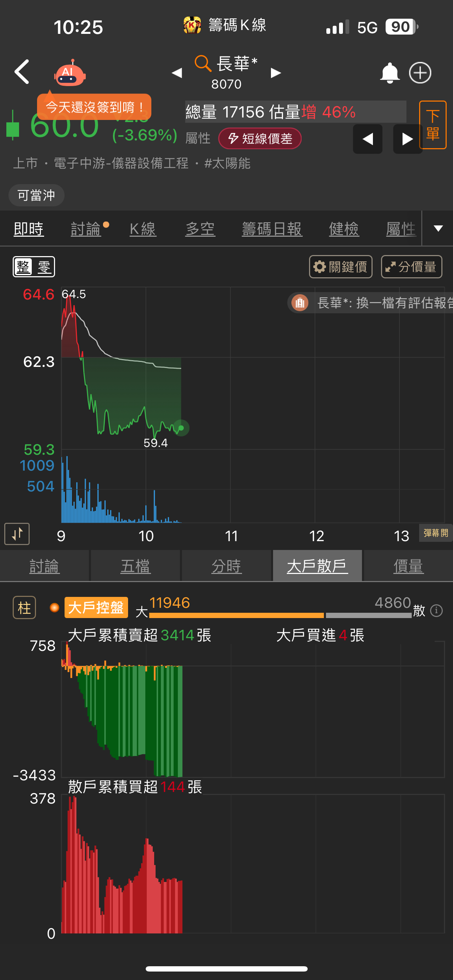Tap the green candlestick icon beside price
This screenshot has height=980, width=453.
[x=13, y=125]
